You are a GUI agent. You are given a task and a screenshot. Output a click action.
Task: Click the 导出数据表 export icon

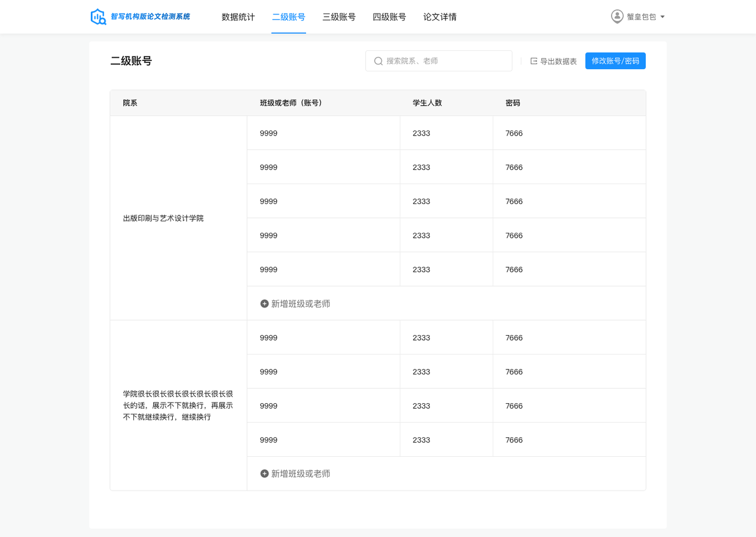(x=534, y=61)
